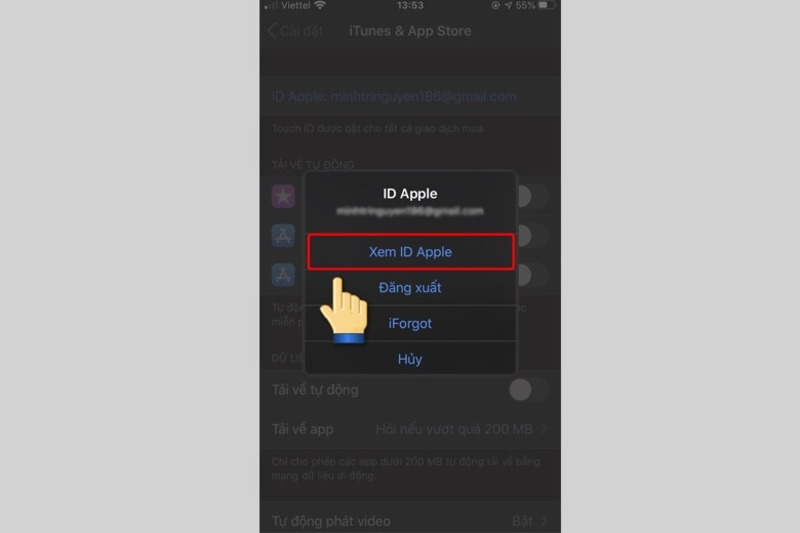Go back using Cài đặt arrow
The image size is (800, 533).
[x=295, y=31]
